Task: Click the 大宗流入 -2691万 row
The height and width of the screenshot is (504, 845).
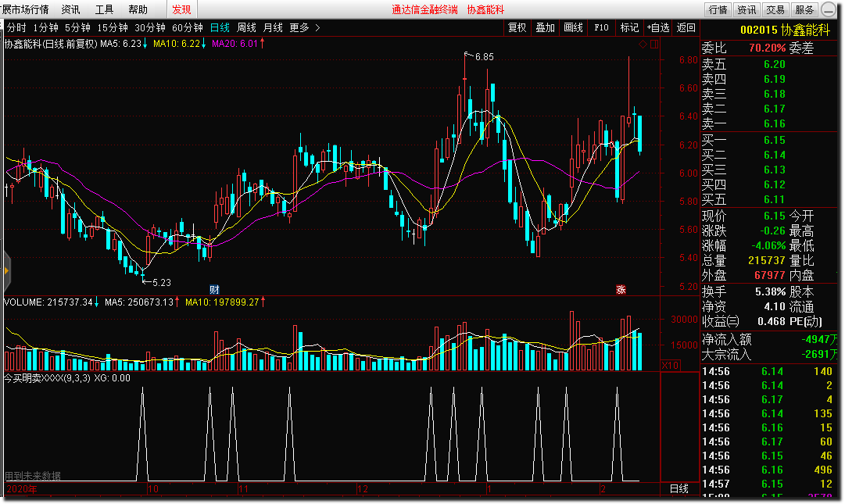Action: coord(769,354)
